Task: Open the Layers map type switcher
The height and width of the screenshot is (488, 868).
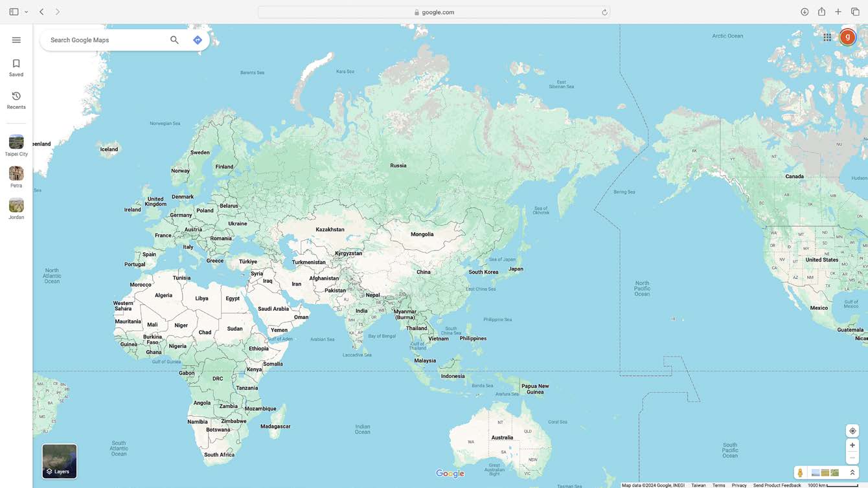Action: (x=60, y=461)
